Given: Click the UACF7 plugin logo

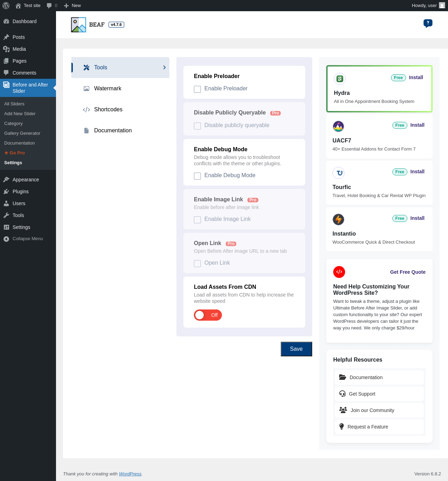Looking at the screenshot, I should coord(338,126).
